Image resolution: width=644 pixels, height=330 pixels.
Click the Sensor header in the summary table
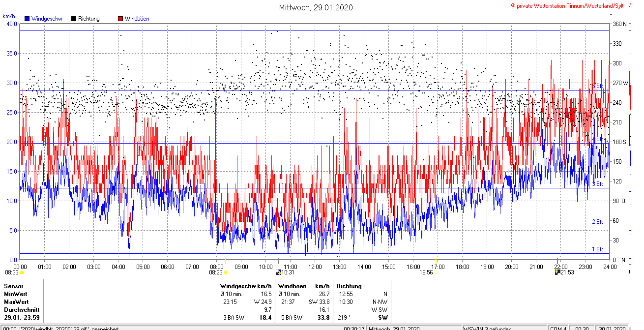pos(14,286)
